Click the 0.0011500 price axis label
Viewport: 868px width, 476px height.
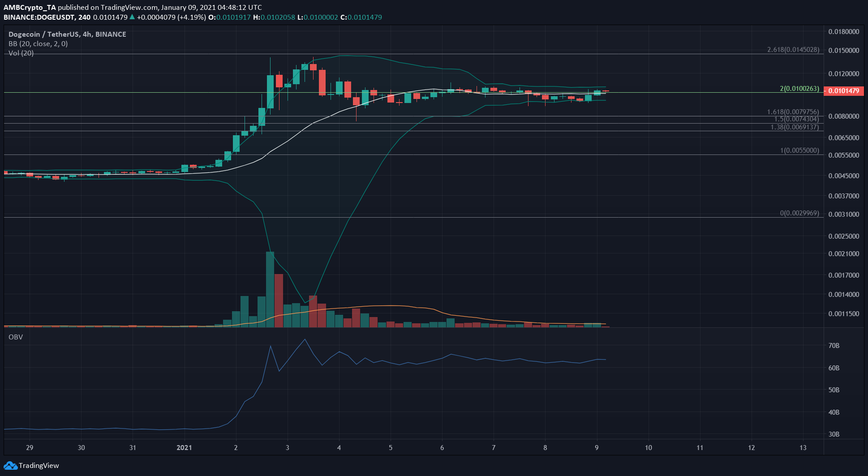844,314
